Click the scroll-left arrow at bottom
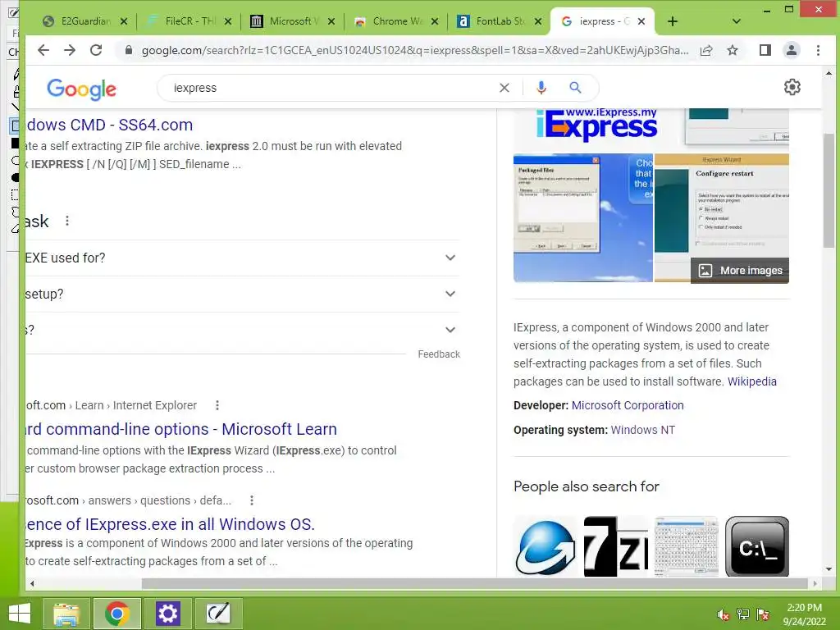840x630 pixels. point(32,583)
